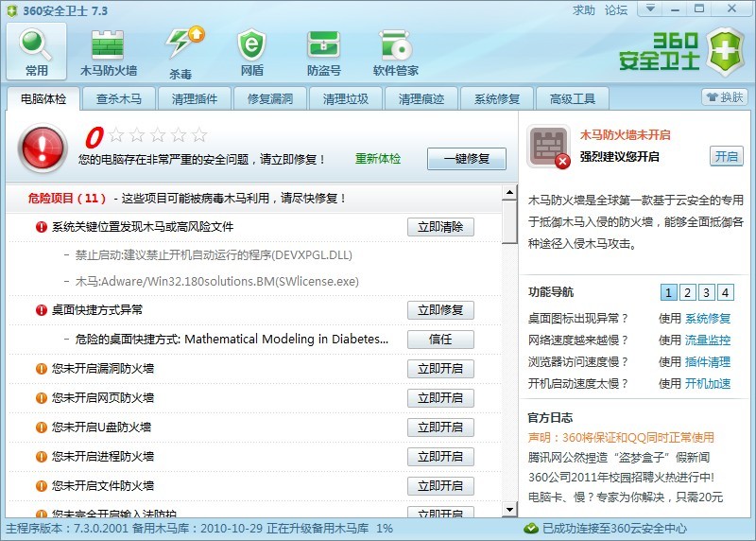
Task: Switch to the 查杀木马 tab
Action: [x=119, y=99]
